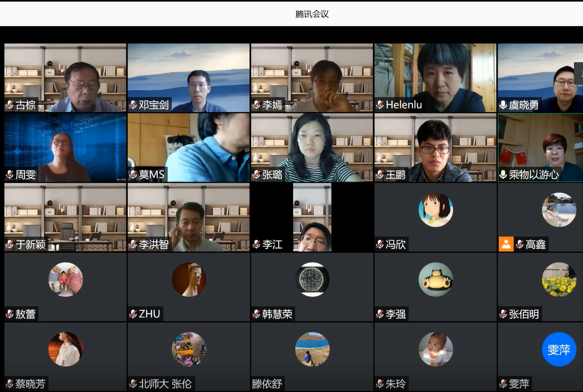583x392 pixels.
Task: Click the 腾讯会议 window title
Action: (x=312, y=14)
